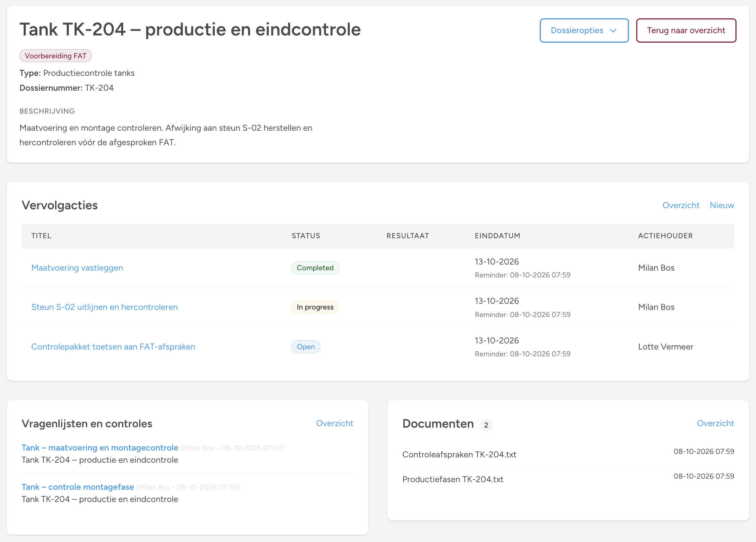This screenshot has height=542, width=756.
Task: Click the Vervolgacties section heading
Action: pyautogui.click(x=60, y=205)
